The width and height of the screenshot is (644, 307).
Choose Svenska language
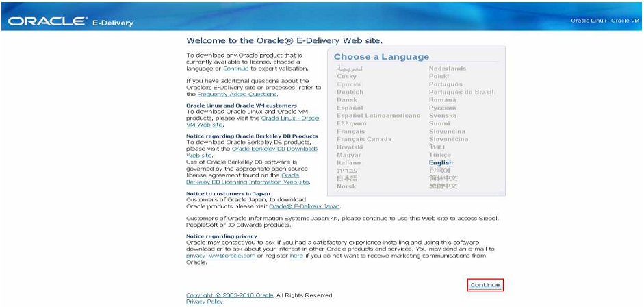(x=442, y=116)
